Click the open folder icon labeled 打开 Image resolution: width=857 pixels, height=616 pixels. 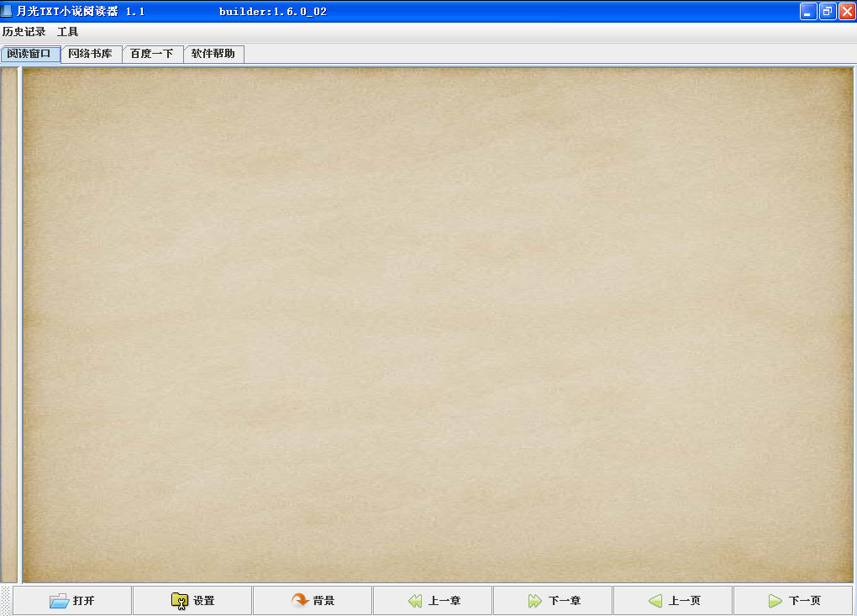(x=60, y=601)
